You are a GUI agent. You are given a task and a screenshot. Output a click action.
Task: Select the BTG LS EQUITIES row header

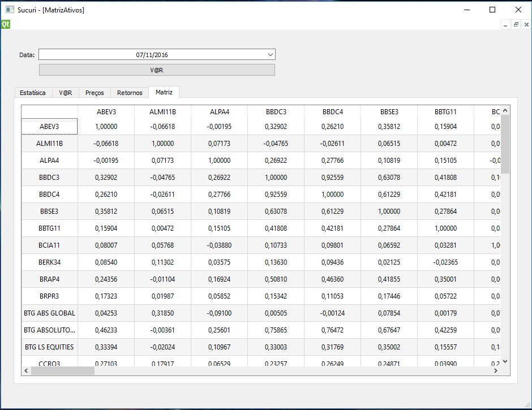pos(50,347)
